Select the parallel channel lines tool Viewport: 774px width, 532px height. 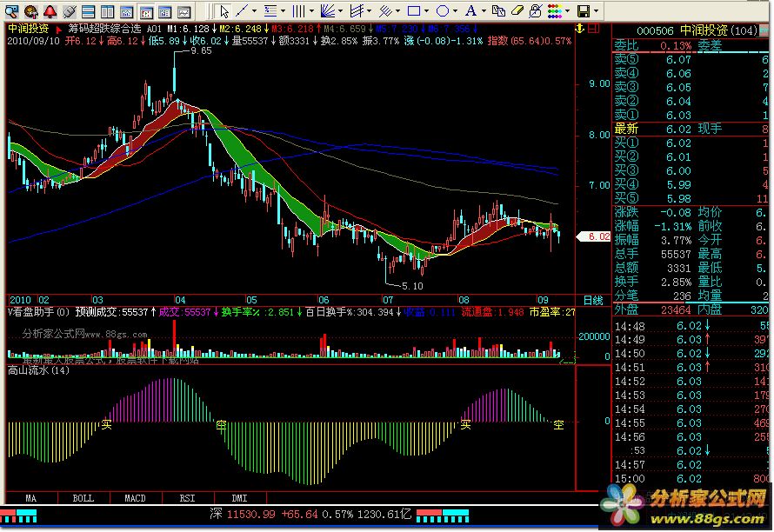pos(385,10)
